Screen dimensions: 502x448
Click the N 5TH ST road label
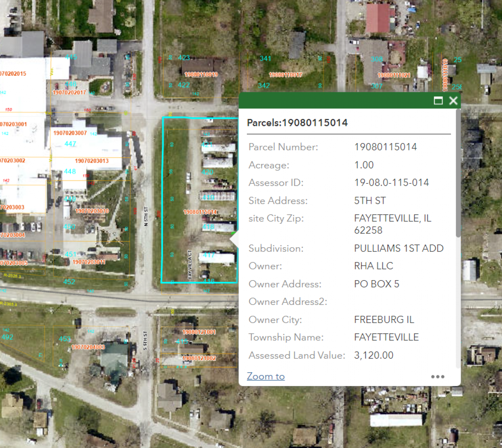(x=146, y=216)
